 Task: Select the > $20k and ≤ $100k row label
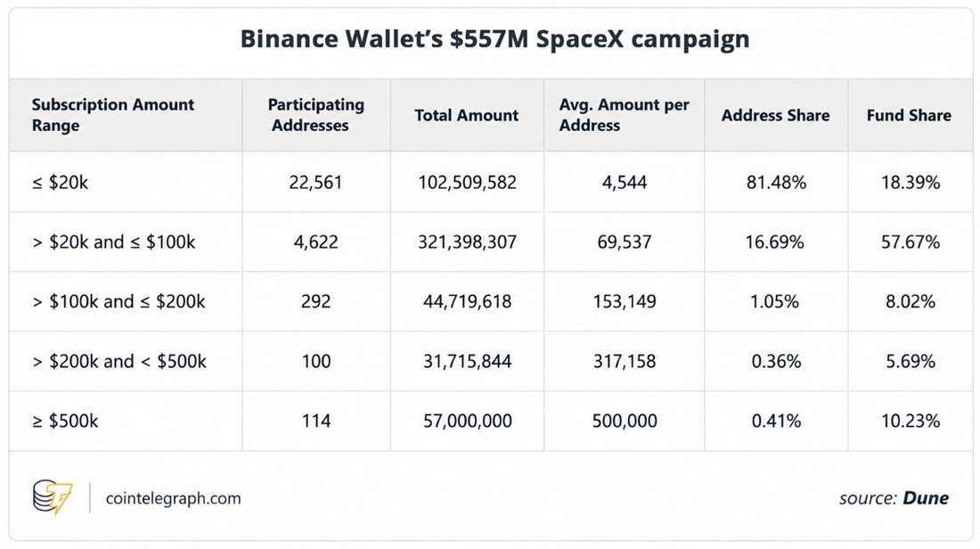click(114, 242)
